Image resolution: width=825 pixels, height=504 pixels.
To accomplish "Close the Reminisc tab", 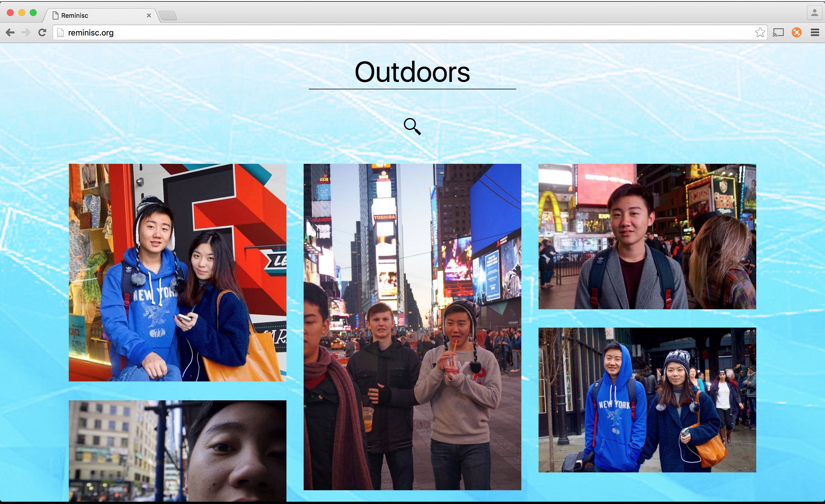I will 149,15.
